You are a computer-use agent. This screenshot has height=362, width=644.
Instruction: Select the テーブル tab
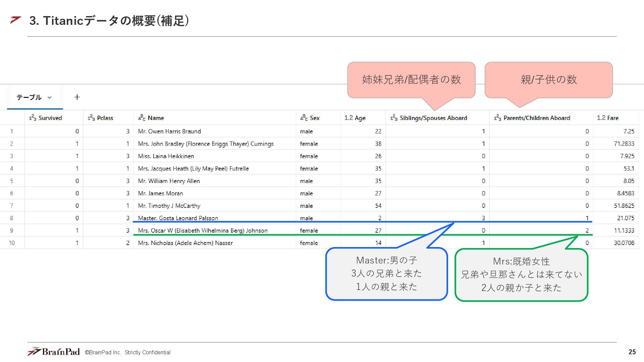click(x=29, y=98)
